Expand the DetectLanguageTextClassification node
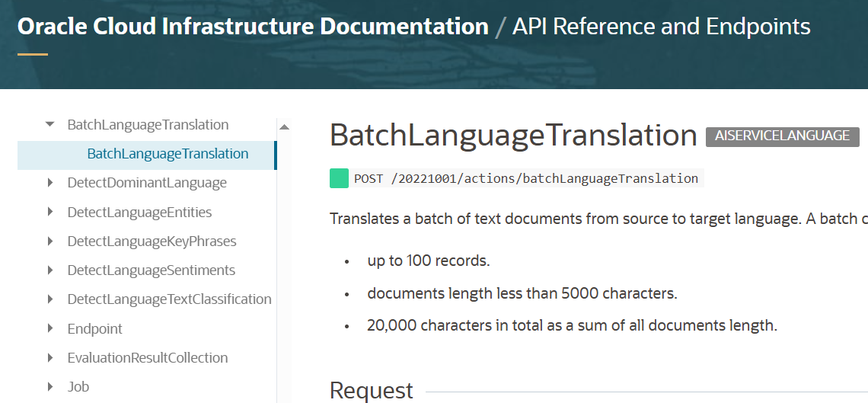The width and height of the screenshot is (868, 403). click(50, 299)
